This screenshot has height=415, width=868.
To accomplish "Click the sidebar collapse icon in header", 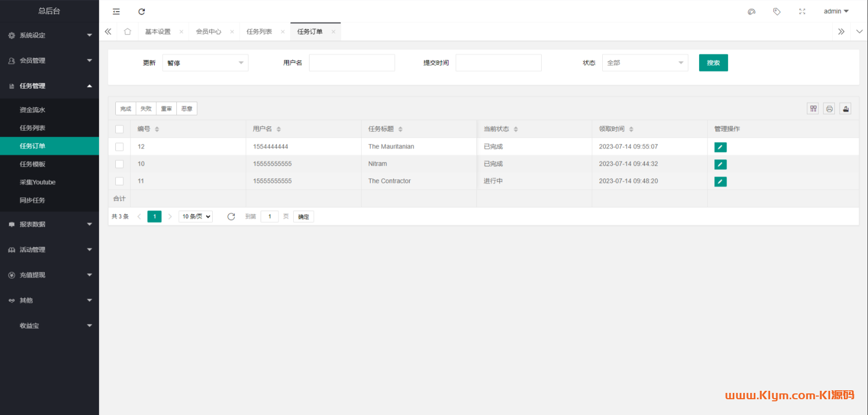I will [x=116, y=12].
